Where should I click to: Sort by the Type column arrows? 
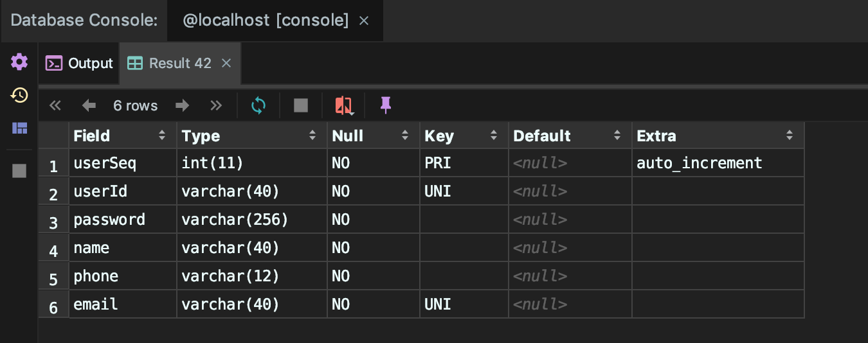(312, 136)
